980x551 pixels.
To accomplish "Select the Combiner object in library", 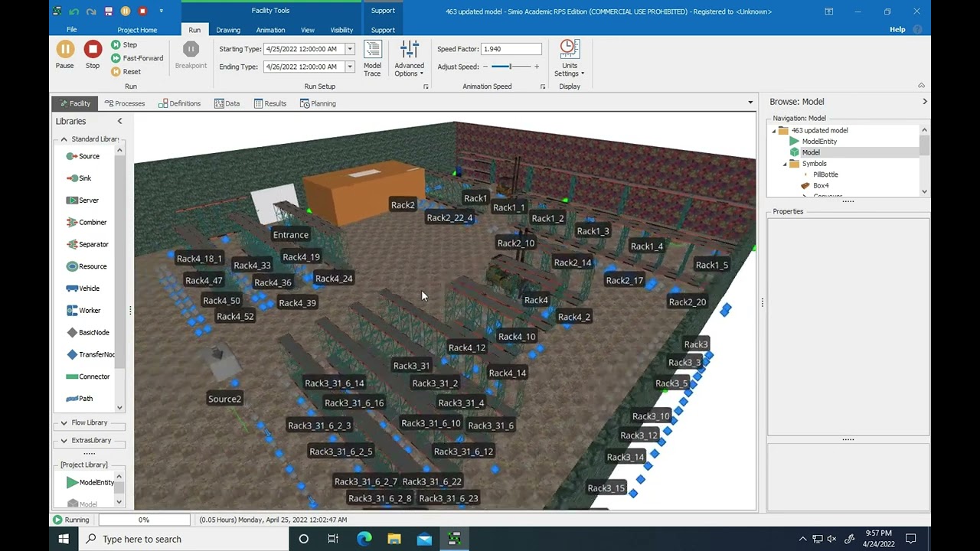I will (86, 223).
